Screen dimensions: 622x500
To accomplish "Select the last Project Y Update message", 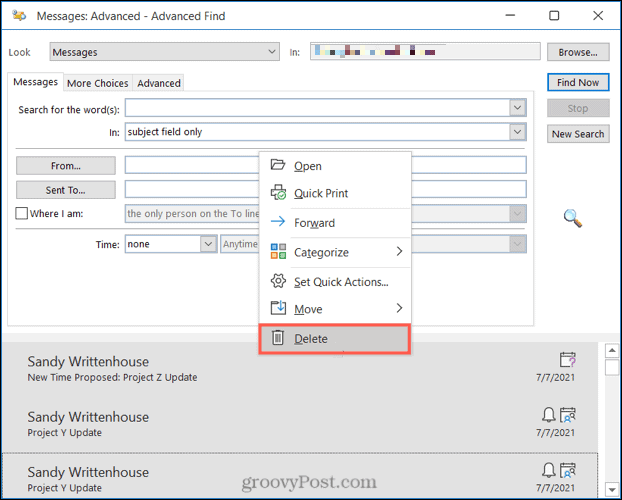I will 300,475.
